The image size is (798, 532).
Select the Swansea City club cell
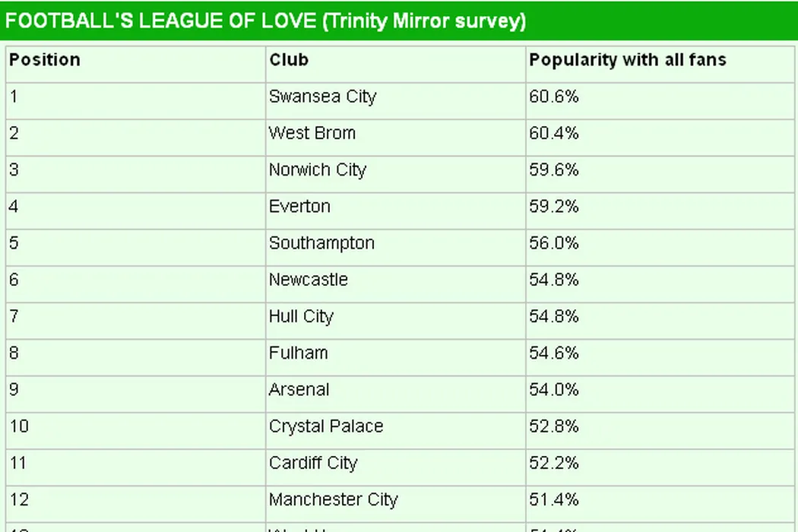point(322,97)
